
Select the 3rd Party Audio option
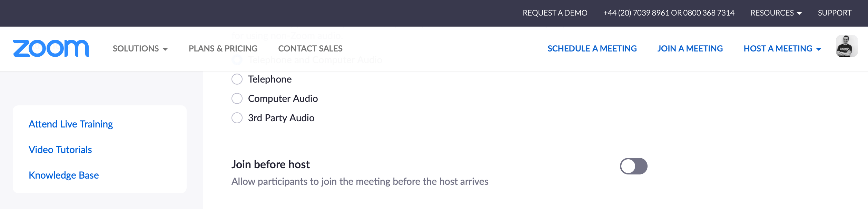[237, 118]
